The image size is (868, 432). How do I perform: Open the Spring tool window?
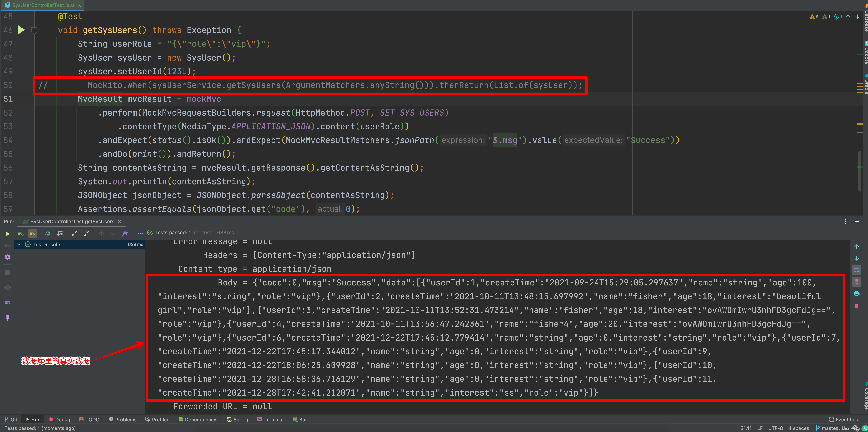coord(238,419)
